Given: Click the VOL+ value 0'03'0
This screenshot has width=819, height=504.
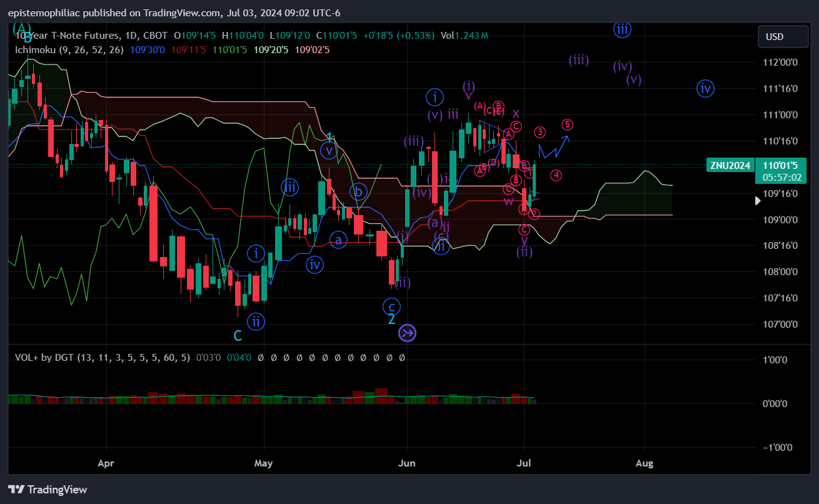Looking at the screenshot, I should point(208,358).
